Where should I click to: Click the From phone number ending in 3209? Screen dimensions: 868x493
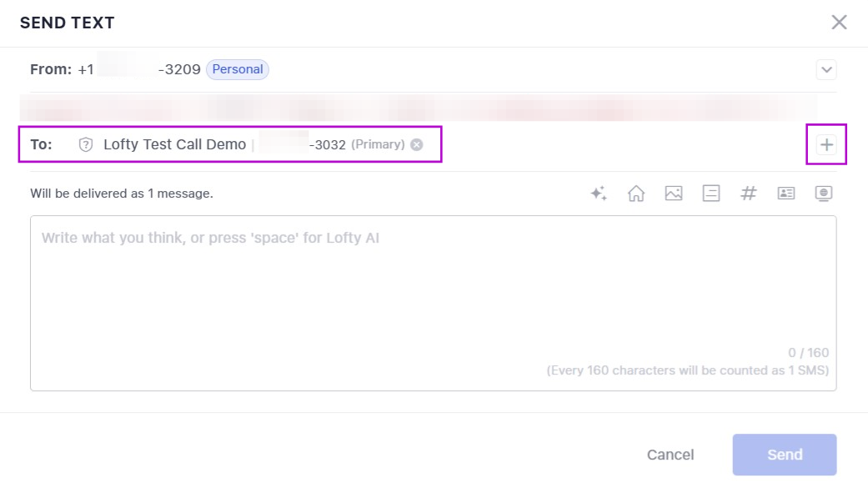click(x=139, y=70)
